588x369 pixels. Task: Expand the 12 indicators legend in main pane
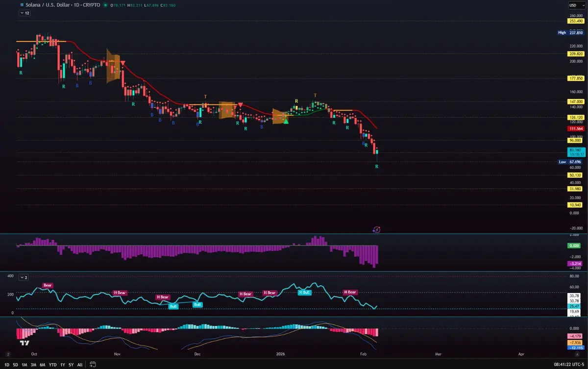[x=24, y=13]
